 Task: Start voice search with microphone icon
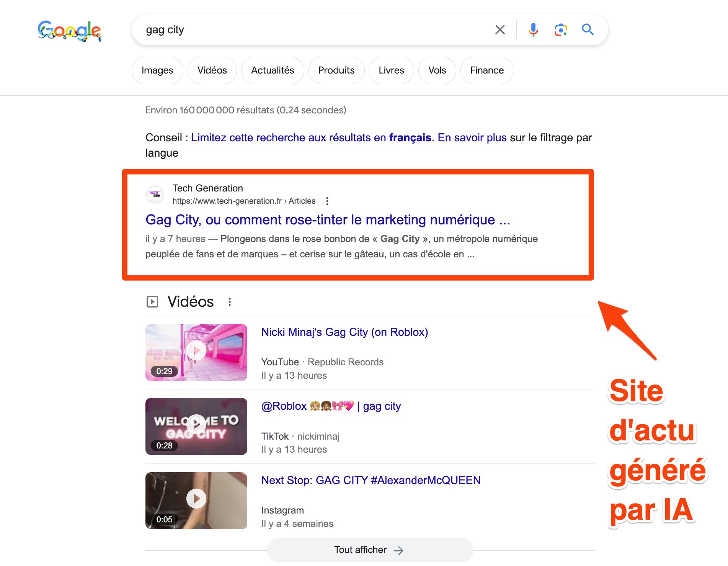(x=533, y=29)
